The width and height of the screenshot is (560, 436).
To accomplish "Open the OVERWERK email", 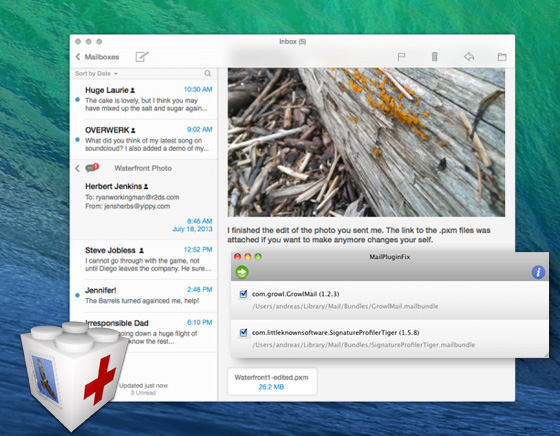I will 144,139.
